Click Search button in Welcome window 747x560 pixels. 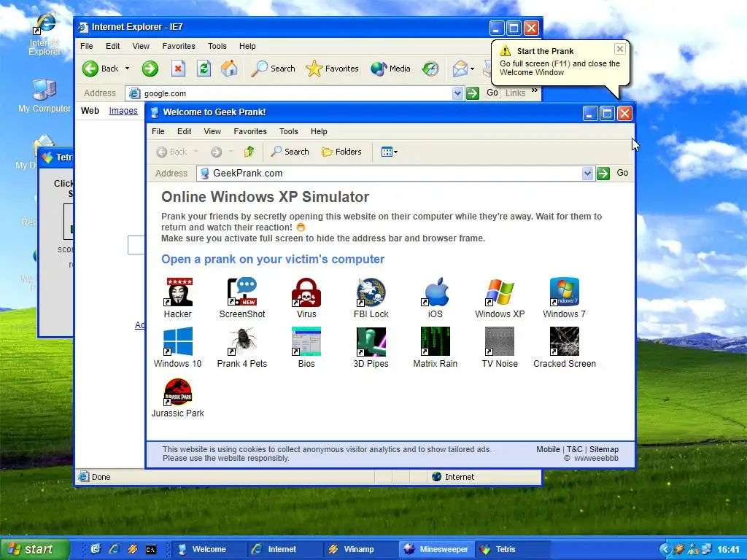(290, 152)
